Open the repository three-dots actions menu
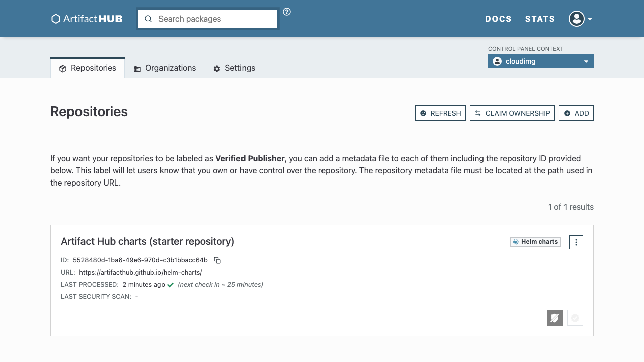This screenshot has width=644, height=362. point(576,242)
